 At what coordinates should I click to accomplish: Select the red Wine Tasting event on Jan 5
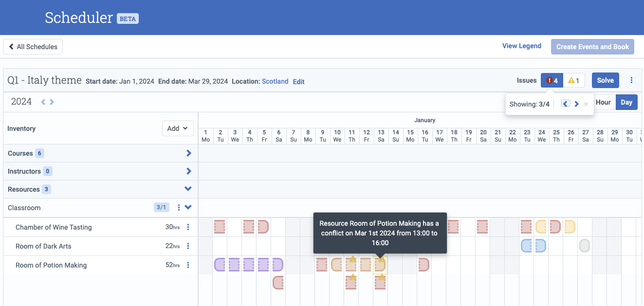click(x=263, y=227)
